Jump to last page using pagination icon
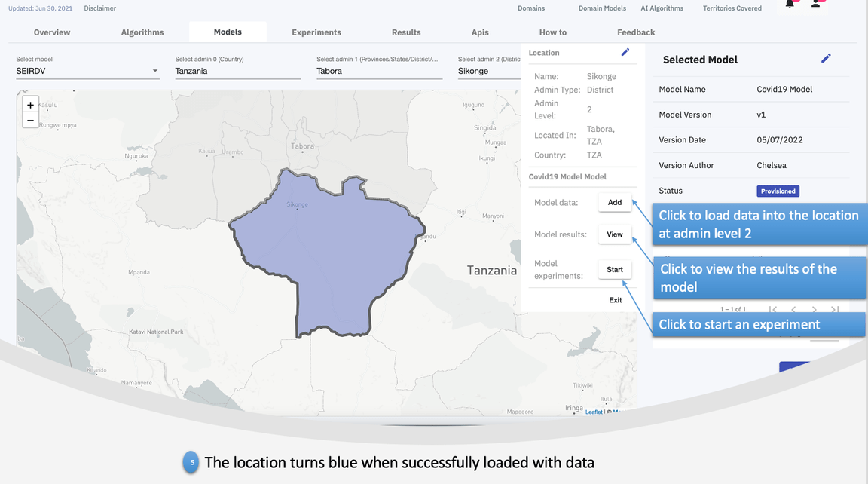This screenshot has width=868, height=484. point(834,309)
